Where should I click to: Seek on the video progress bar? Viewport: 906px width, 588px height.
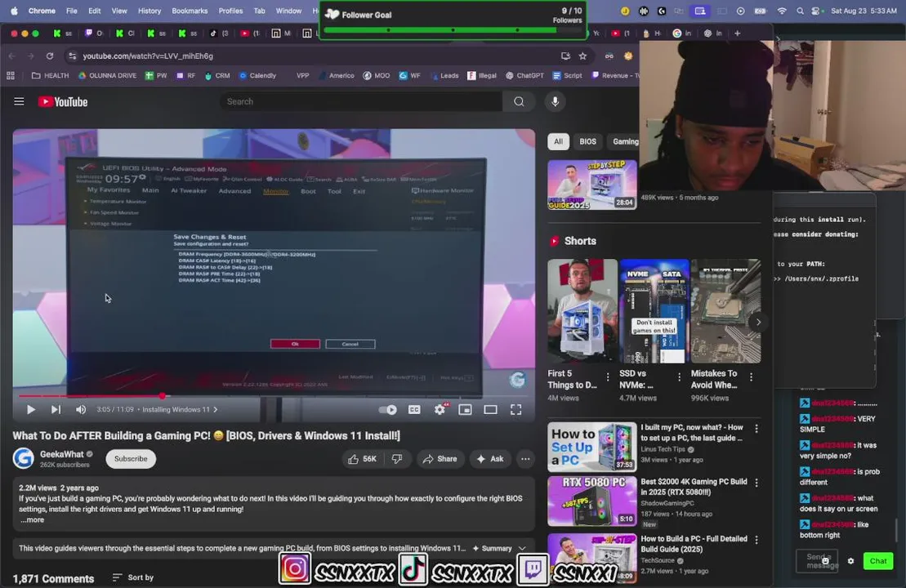click(274, 396)
